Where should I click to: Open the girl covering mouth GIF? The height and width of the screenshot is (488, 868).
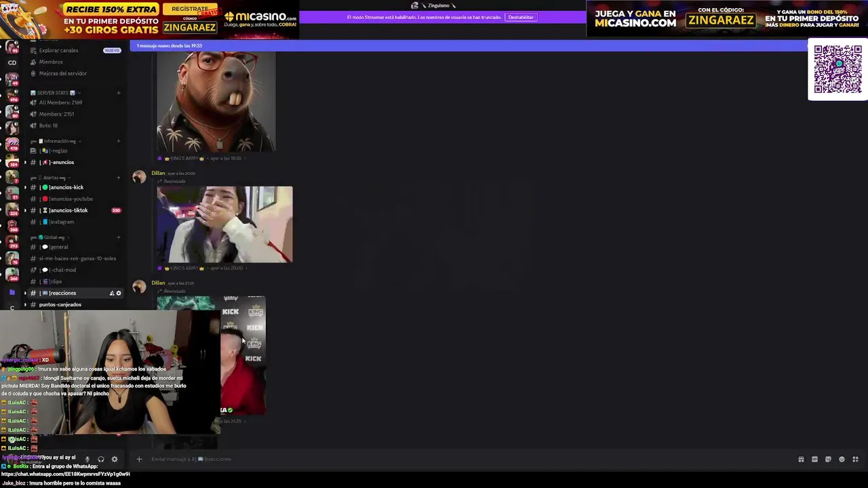pyautogui.click(x=224, y=224)
